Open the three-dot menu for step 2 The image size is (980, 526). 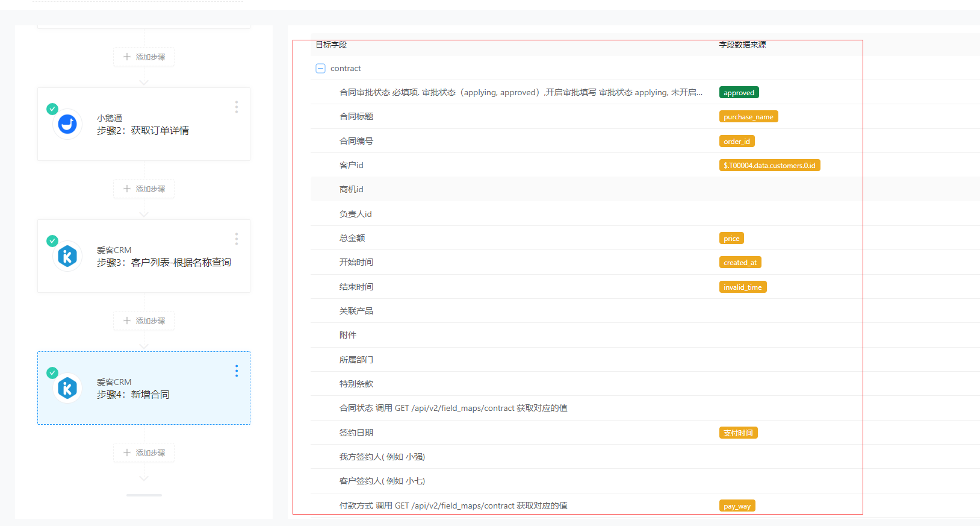click(237, 107)
